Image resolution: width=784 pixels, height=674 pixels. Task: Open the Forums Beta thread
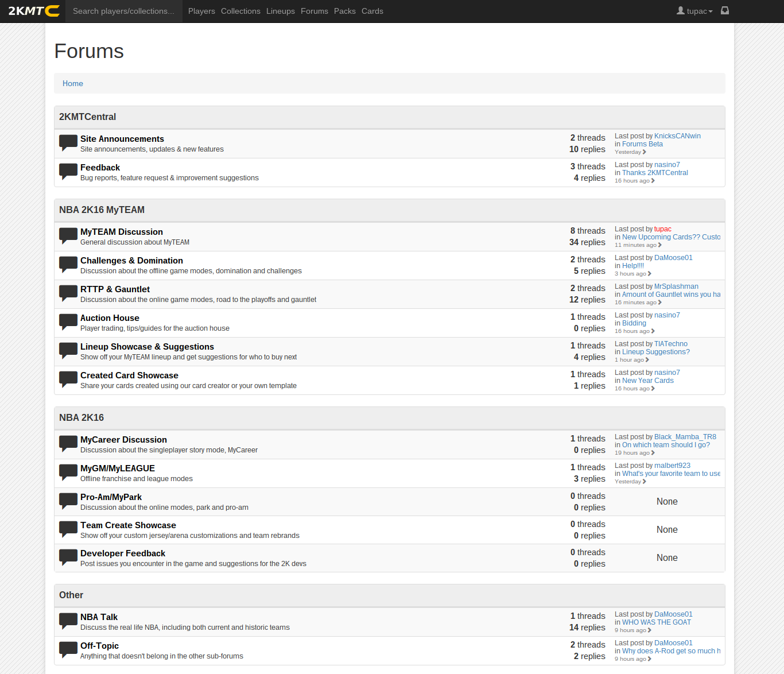642,144
